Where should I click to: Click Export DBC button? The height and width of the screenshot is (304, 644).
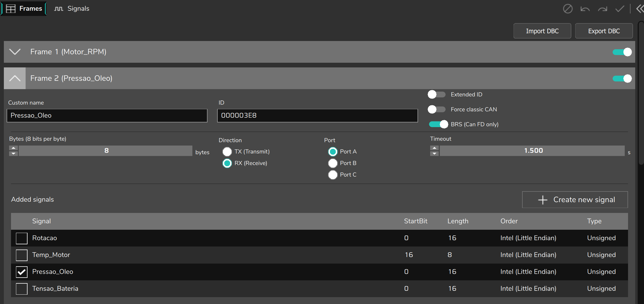click(604, 31)
